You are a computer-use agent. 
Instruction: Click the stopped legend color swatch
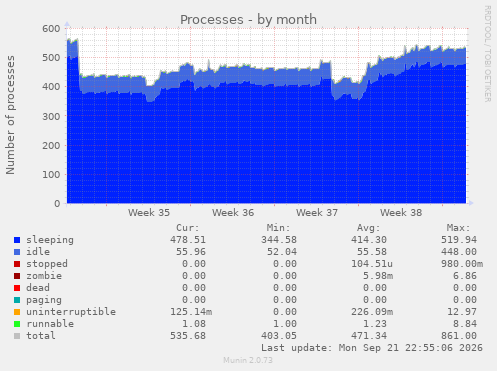[x=17, y=264]
